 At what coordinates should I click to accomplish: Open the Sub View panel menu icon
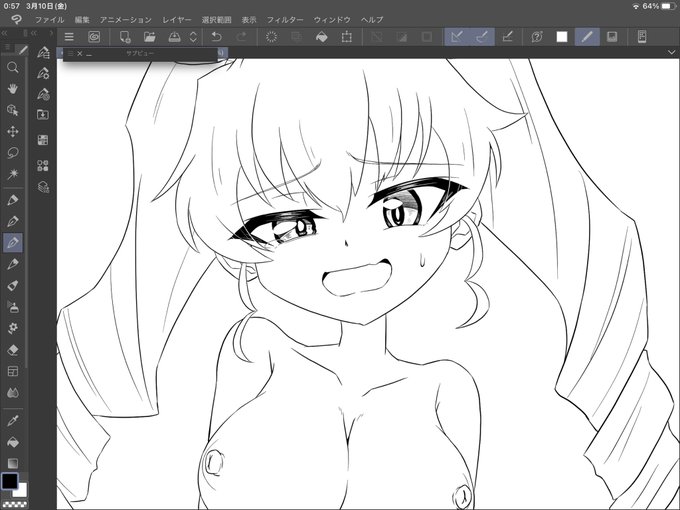(71, 53)
